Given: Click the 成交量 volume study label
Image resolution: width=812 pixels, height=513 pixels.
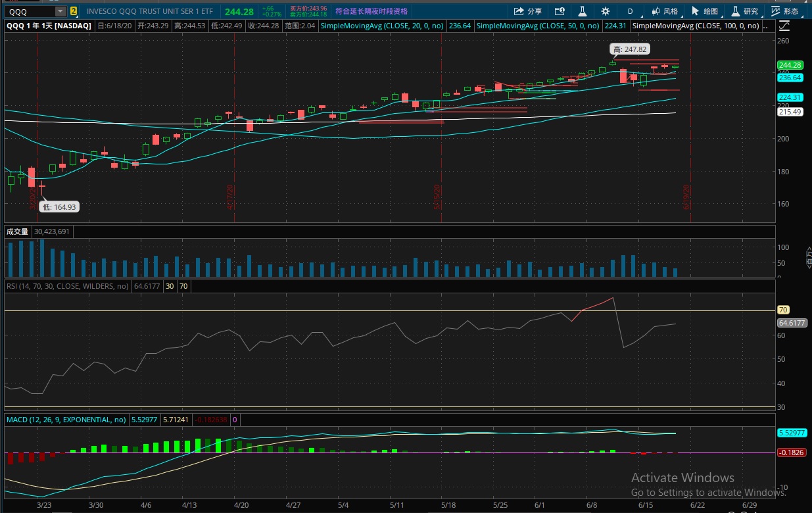Looking at the screenshot, I should [x=18, y=232].
